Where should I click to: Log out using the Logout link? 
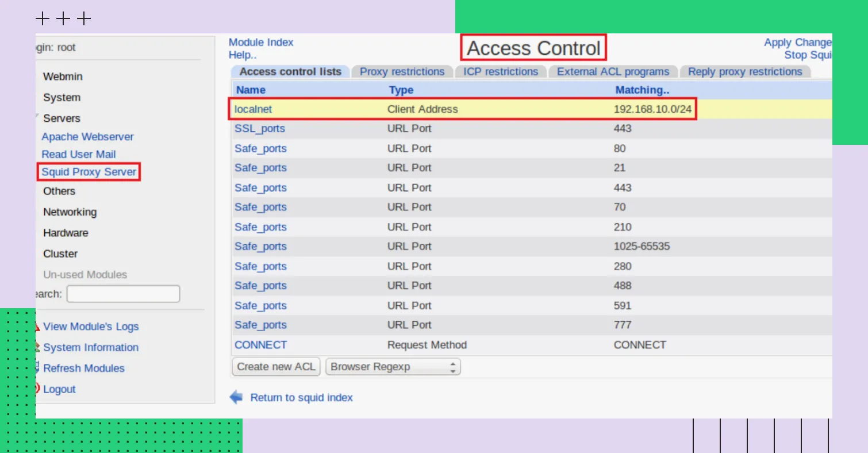point(59,389)
